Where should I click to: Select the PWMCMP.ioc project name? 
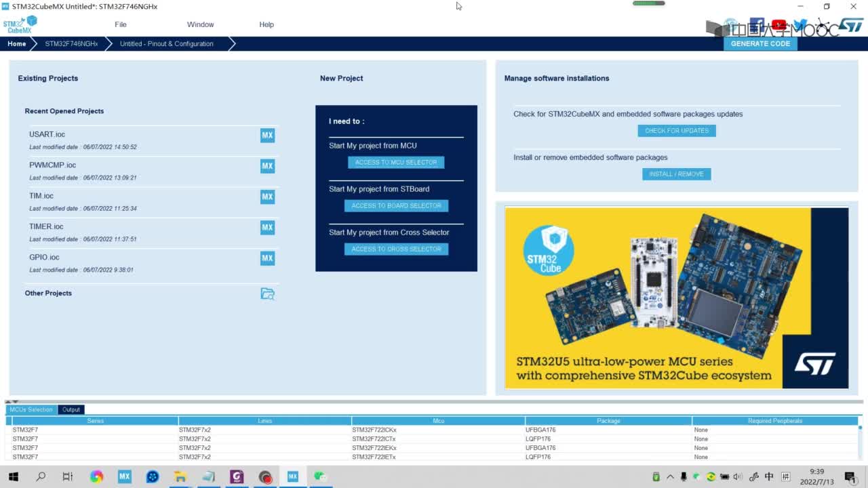(52, 165)
